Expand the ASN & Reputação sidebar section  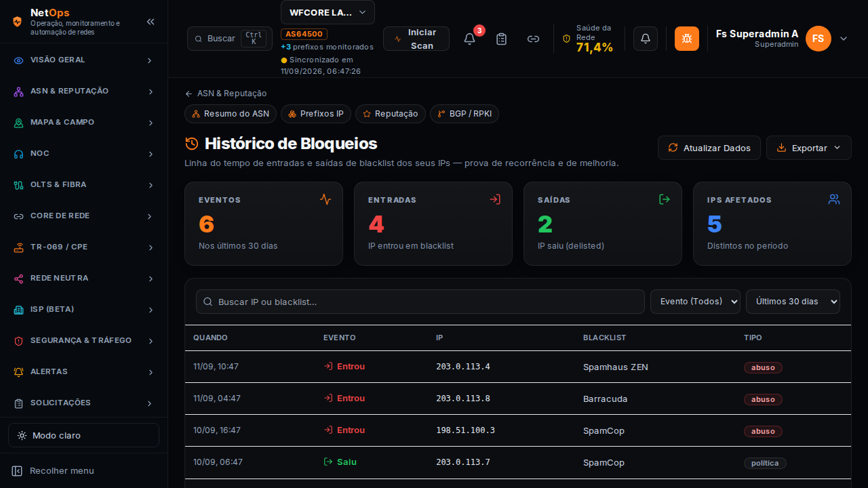click(x=83, y=91)
